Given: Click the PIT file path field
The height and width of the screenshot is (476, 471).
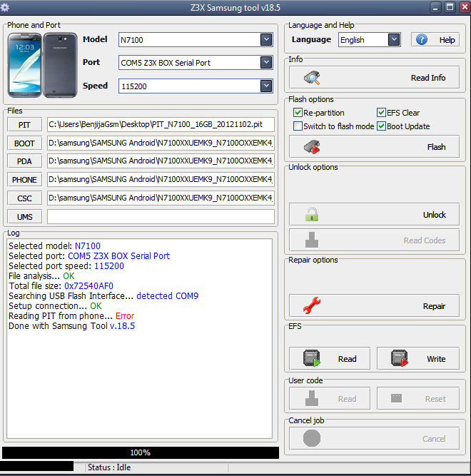Looking at the screenshot, I should click(161, 124).
